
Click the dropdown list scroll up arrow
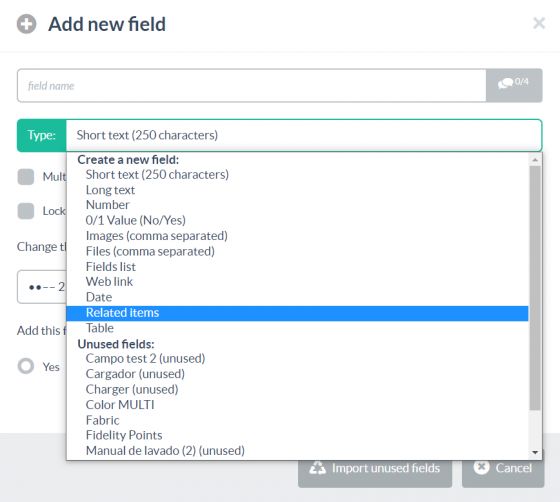535,160
